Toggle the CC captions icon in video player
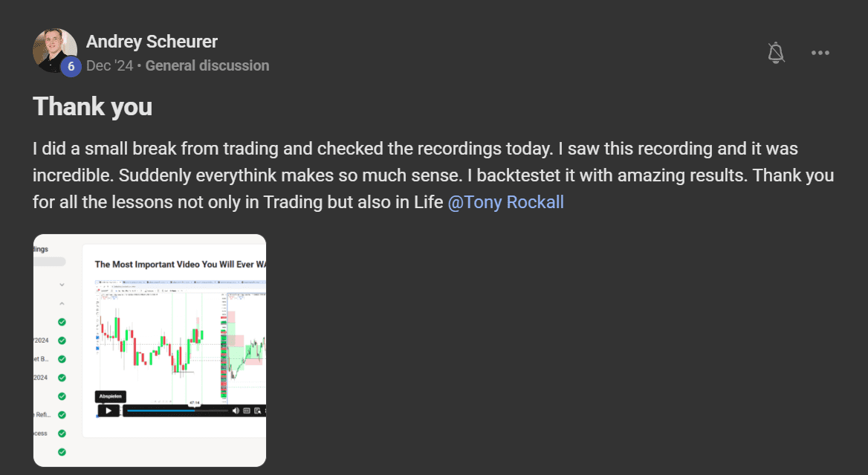Screen dimensions: 868x475 tap(247, 410)
